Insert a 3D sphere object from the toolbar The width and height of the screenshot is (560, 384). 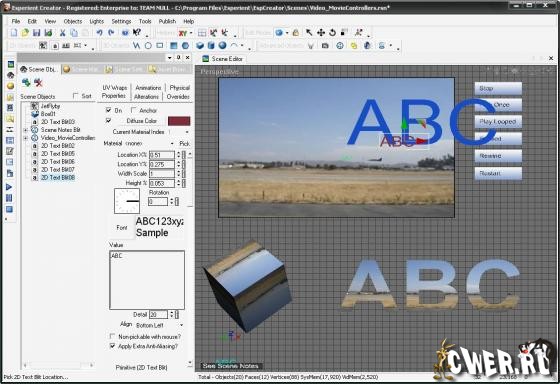[x=222, y=45]
